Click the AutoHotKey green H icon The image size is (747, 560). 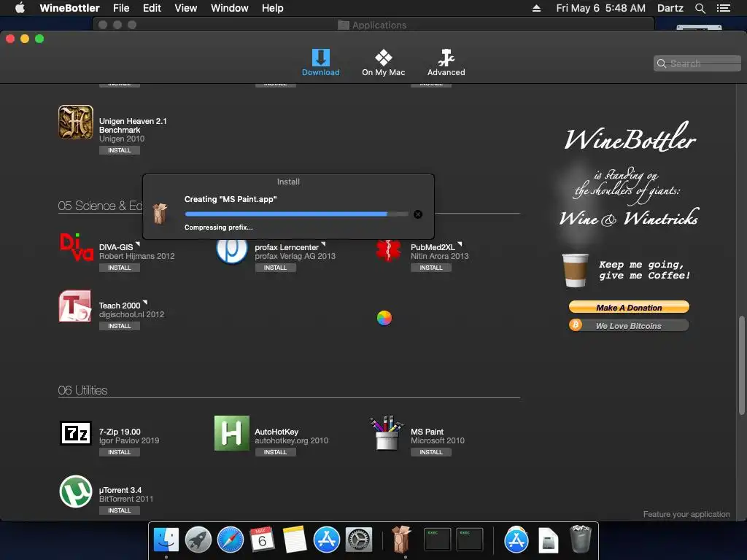[231, 433]
